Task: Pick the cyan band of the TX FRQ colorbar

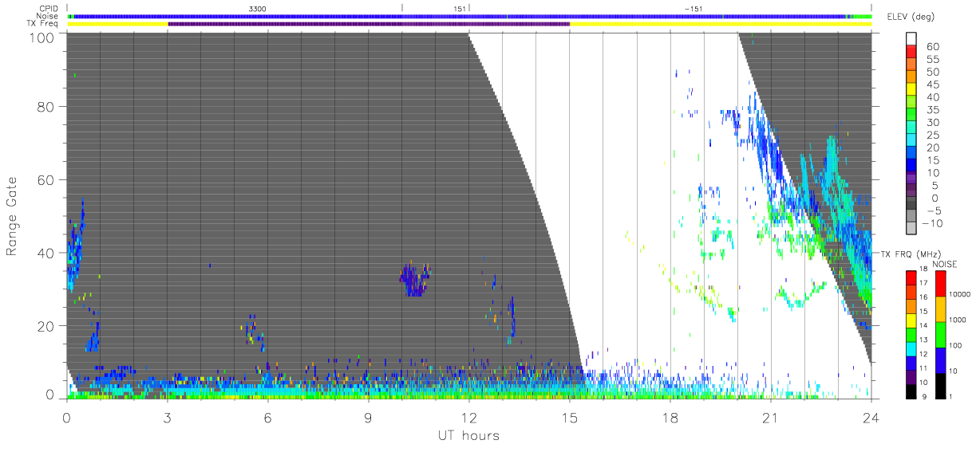Action: [911, 348]
